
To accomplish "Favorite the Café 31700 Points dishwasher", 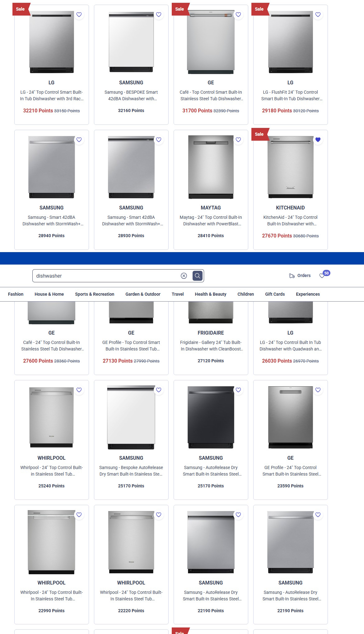I will [x=238, y=15].
